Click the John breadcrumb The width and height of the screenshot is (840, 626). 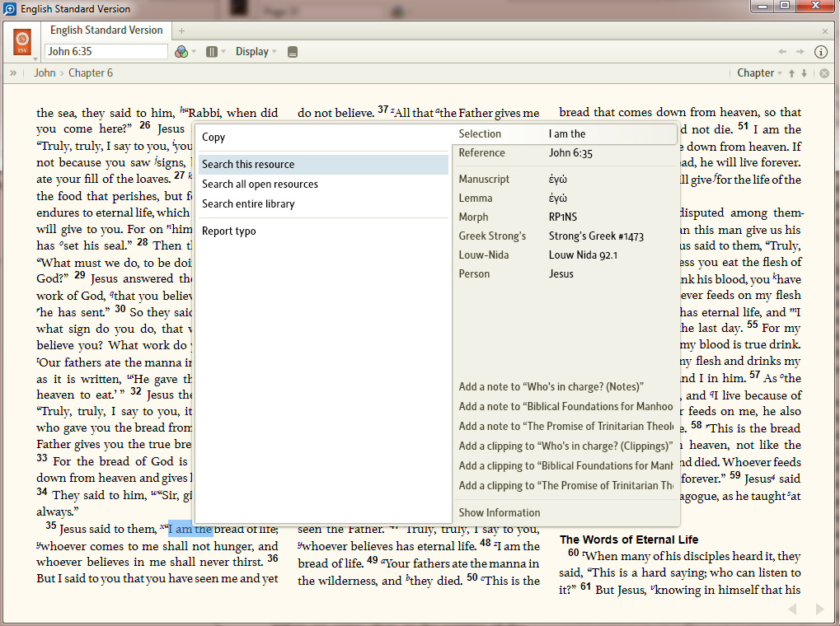click(x=45, y=72)
